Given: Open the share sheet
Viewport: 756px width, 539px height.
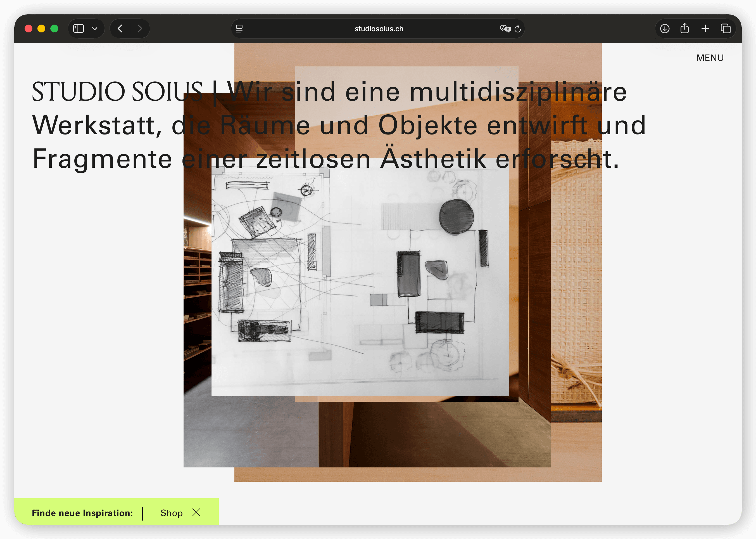Looking at the screenshot, I should point(685,28).
